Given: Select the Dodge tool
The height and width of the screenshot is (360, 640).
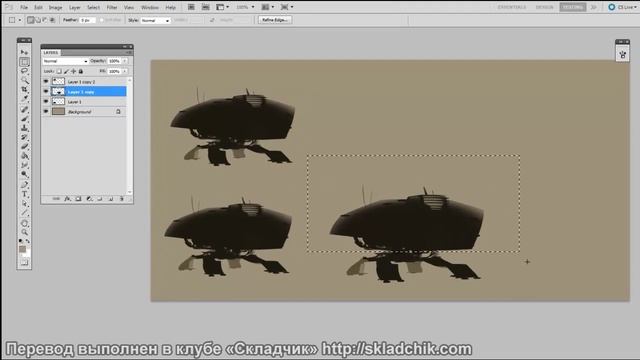Looking at the screenshot, I should [x=24, y=174].
